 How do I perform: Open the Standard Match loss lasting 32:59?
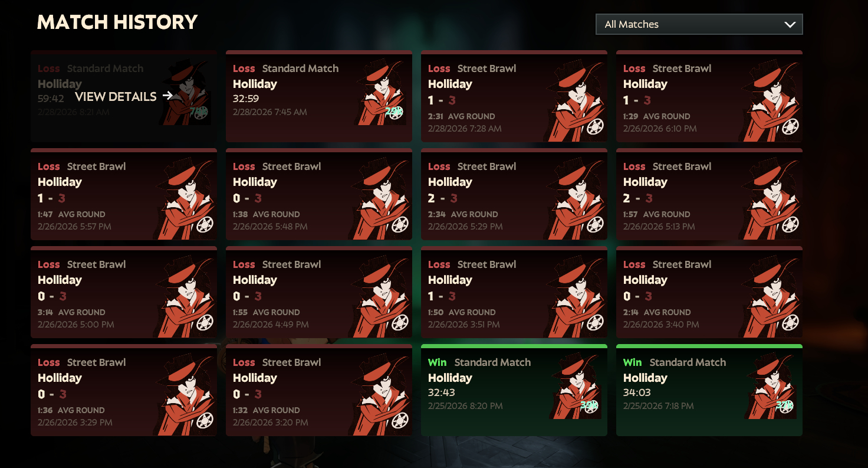[x=319, y=96]
